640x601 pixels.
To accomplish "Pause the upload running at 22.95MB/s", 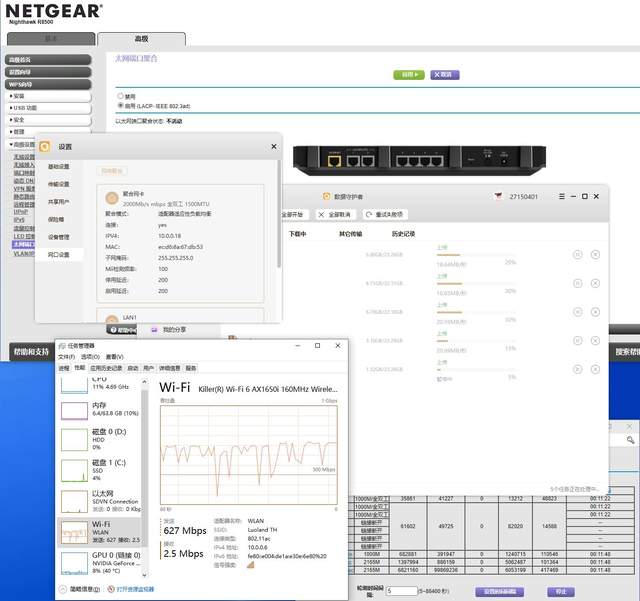I will [x=578, y=312].
